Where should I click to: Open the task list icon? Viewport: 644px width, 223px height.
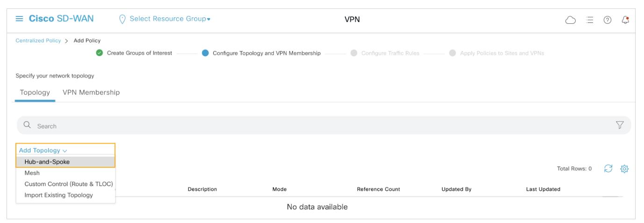[x=590, y=20]
